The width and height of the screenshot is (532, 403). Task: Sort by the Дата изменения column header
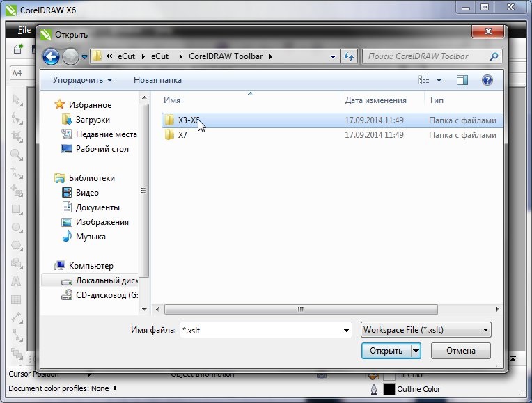(375, 100)
